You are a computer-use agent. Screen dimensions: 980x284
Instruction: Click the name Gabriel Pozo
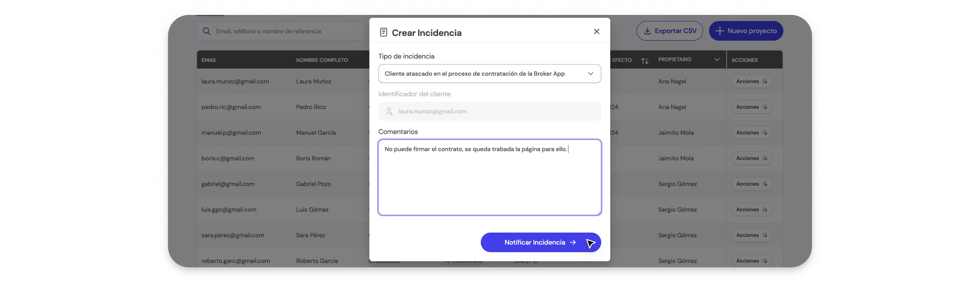(x=314, y=184)
